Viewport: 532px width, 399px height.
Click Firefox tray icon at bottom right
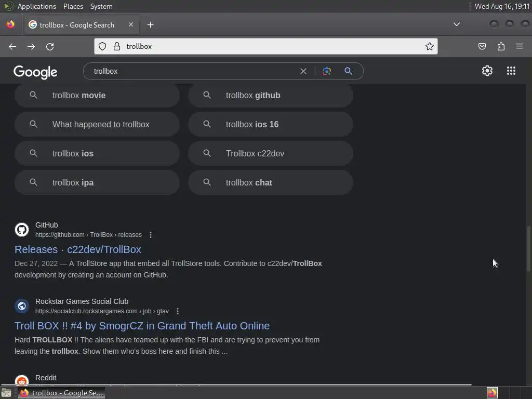pos(492,393)
